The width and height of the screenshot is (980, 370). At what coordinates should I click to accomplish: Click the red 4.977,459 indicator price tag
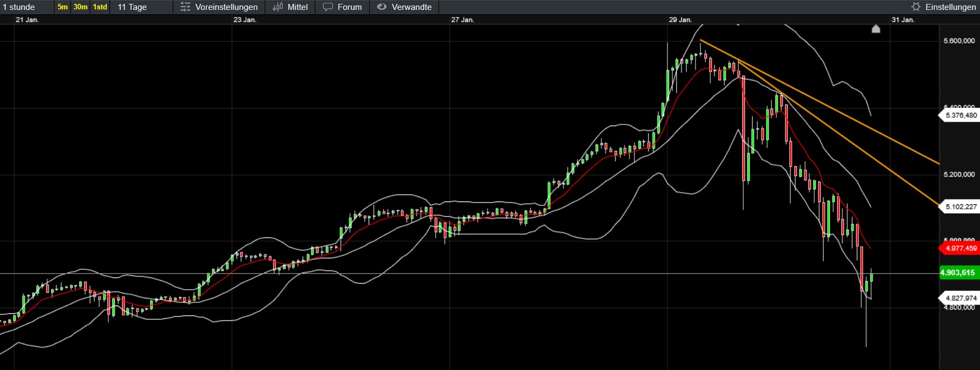coord(961,248)
